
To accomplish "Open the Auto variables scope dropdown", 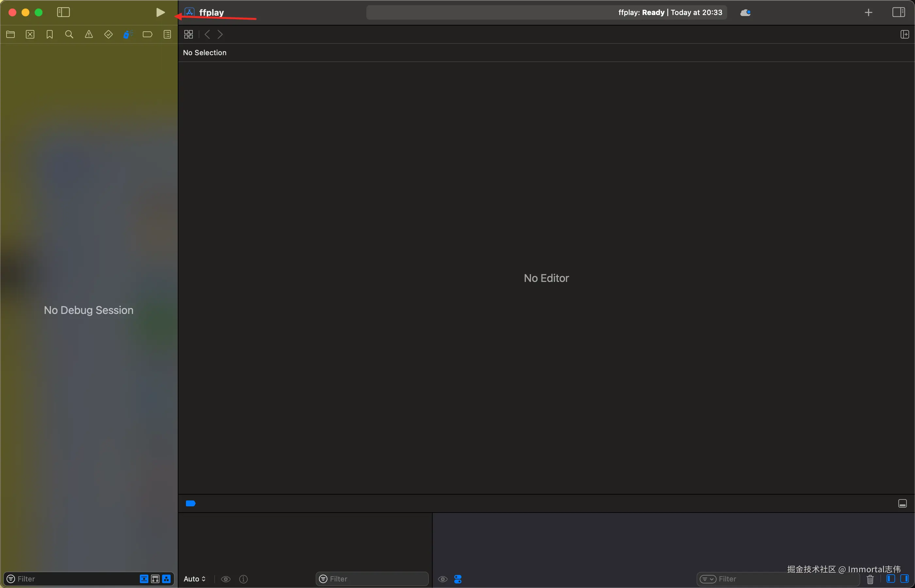I will (x=194, y=579).
